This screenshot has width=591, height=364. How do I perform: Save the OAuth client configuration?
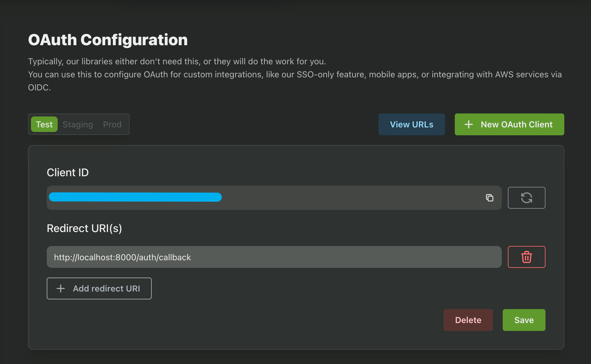pyautogui.click(x=524, y=320)
